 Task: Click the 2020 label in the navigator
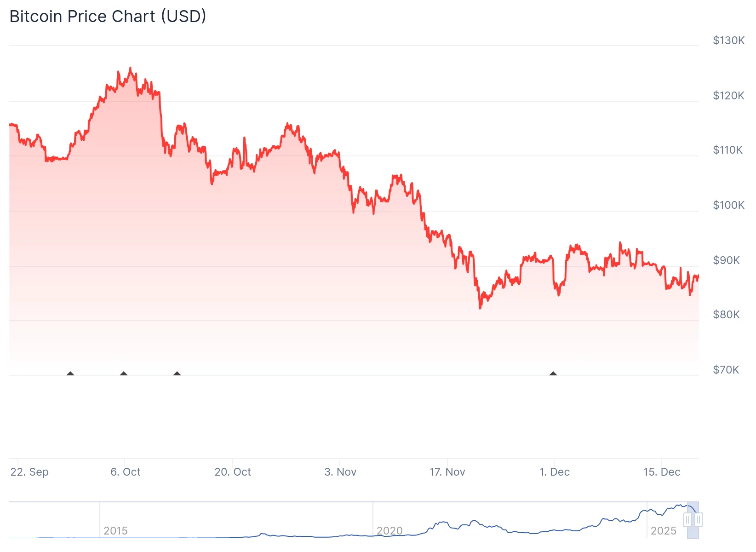point(389,531)
